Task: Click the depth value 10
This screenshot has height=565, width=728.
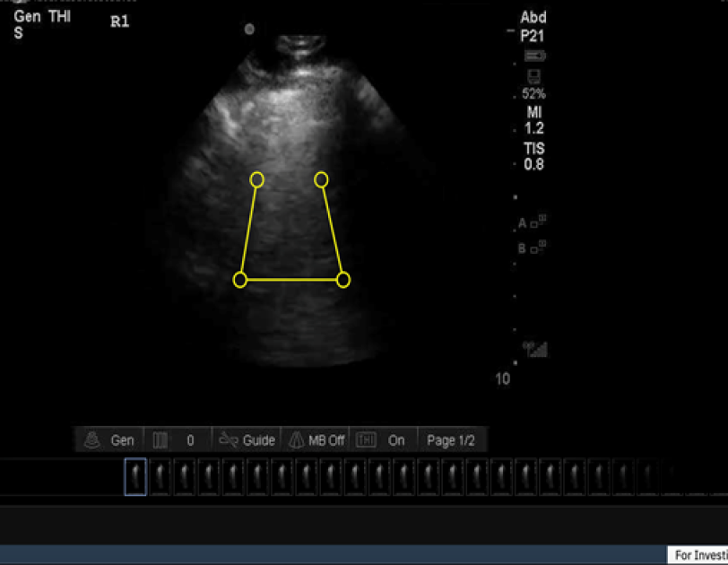Action: [502, 378]
